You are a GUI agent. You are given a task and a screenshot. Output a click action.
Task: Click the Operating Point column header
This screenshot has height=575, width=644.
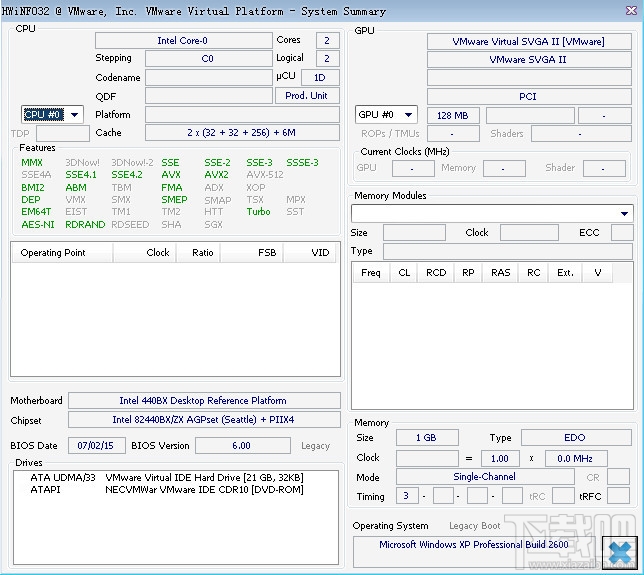pos(53,253)
